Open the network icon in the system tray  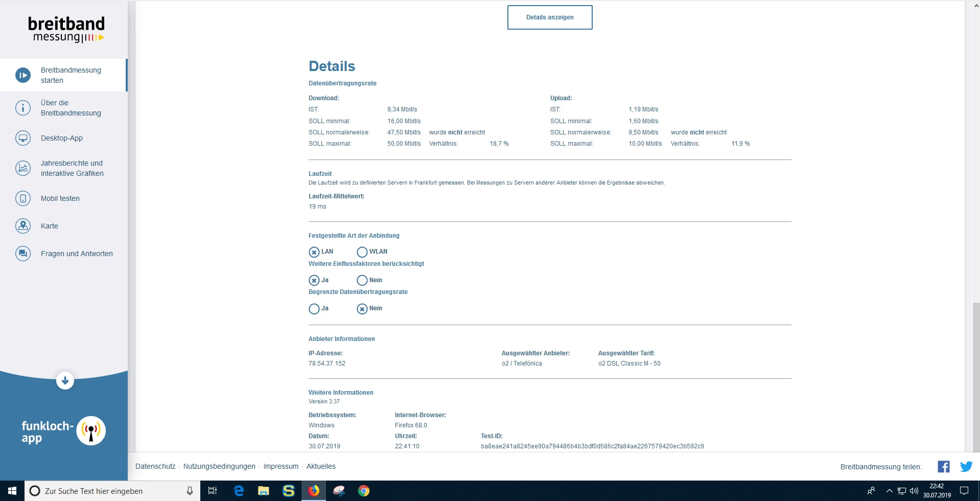click(902, 491)
